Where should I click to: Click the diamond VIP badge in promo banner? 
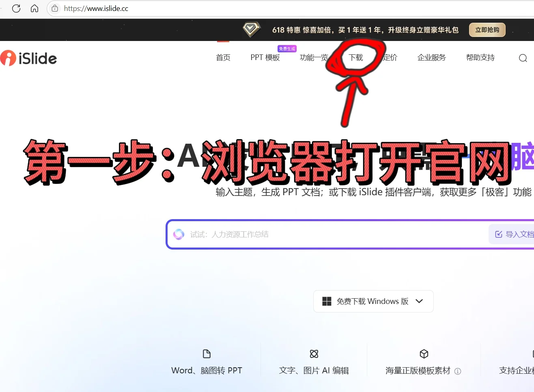pos(251,29)
